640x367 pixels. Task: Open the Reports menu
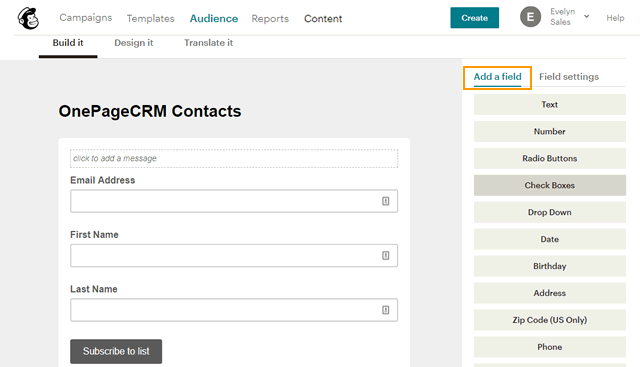(x=270, y=18)
